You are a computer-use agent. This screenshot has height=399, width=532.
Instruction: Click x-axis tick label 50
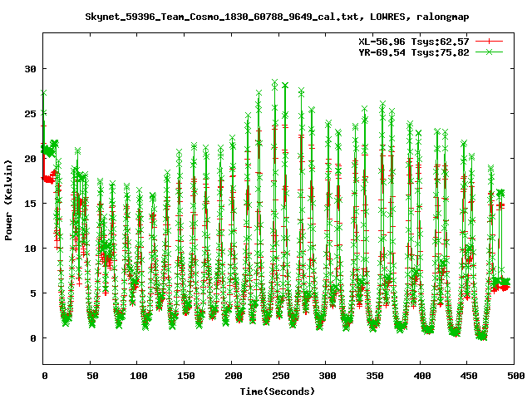point(92,376)
